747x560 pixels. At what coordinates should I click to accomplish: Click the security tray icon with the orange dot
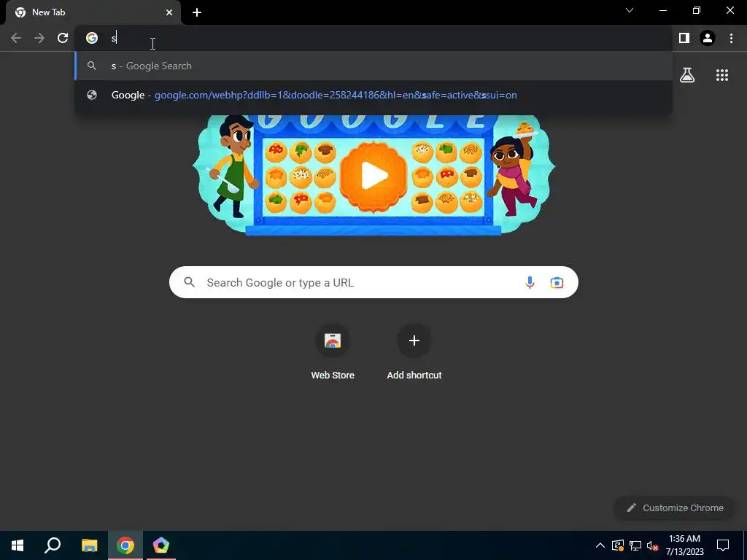tap(617, 545)
